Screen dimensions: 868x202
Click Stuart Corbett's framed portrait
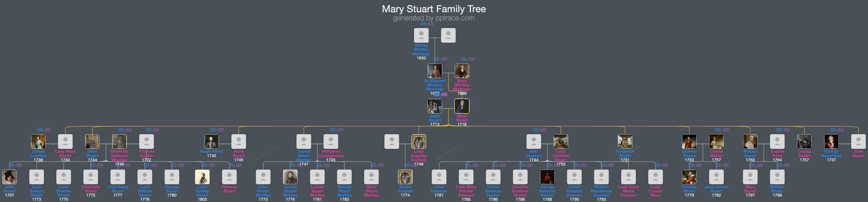405,177
